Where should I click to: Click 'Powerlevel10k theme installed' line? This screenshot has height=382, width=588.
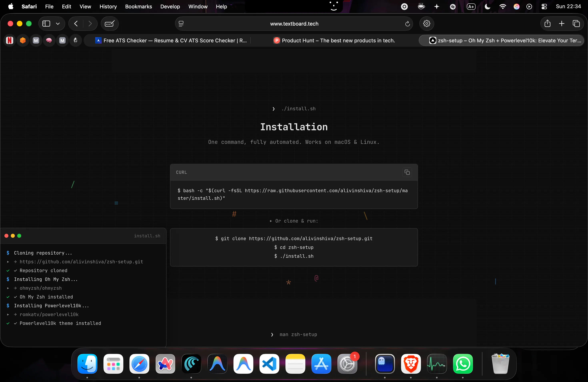pyautogui.click(x=60, y=323)
